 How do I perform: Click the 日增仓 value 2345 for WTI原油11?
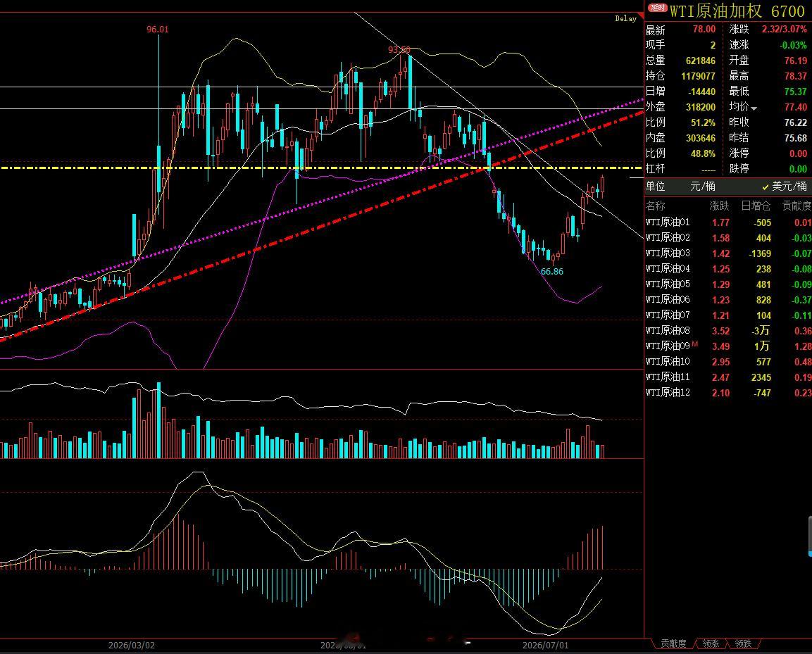click(761, 377)
